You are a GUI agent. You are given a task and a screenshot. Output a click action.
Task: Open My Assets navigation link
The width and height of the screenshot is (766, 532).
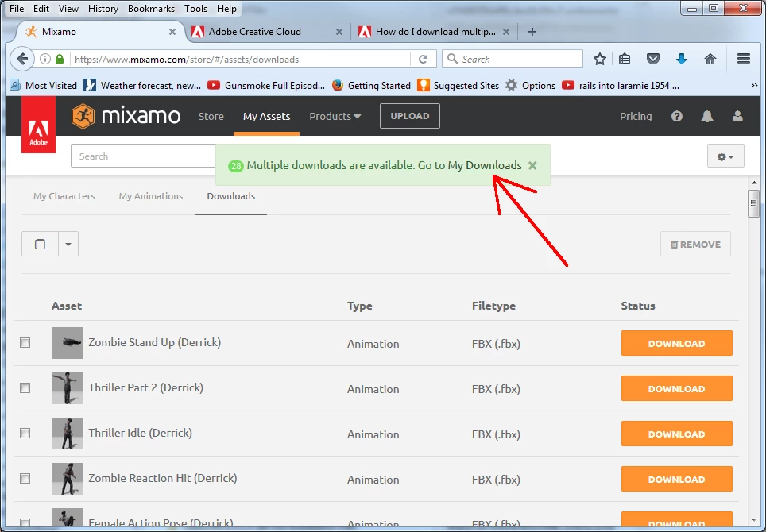[x=267, y=116]
